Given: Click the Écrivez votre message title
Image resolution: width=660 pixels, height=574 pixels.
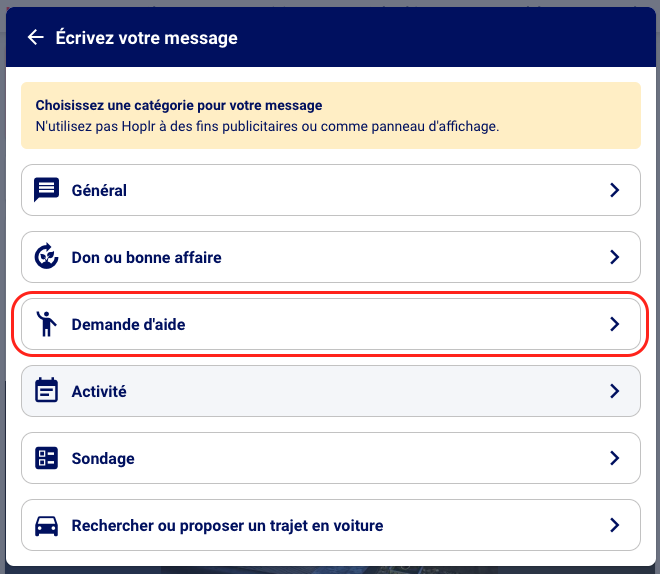Looking at the screenshot, I should tap(146, 38).
